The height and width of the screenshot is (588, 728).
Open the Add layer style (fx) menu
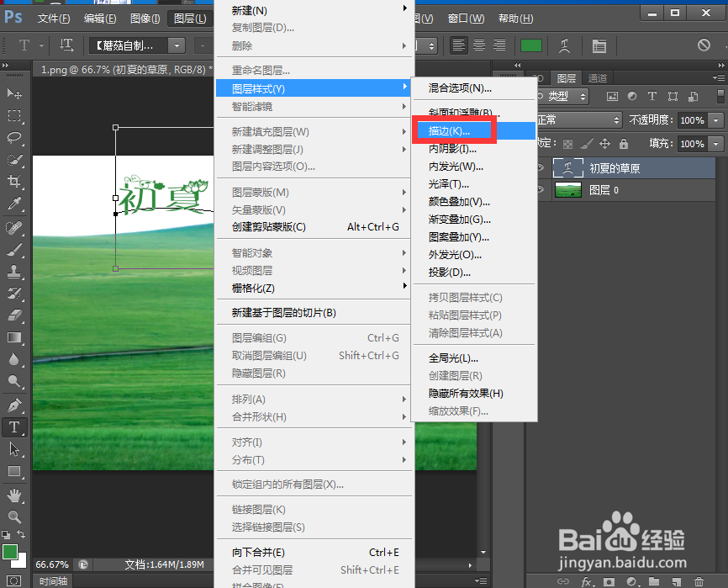(586, 581)
